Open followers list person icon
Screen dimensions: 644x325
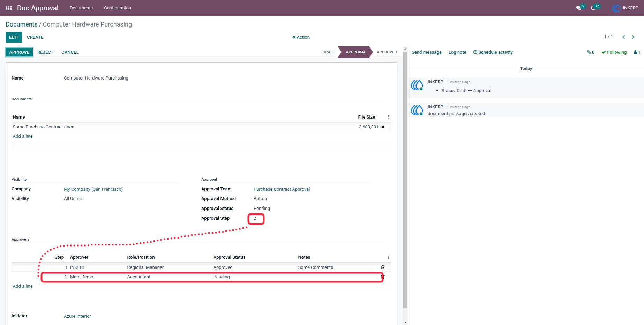[x=637, y=52]
